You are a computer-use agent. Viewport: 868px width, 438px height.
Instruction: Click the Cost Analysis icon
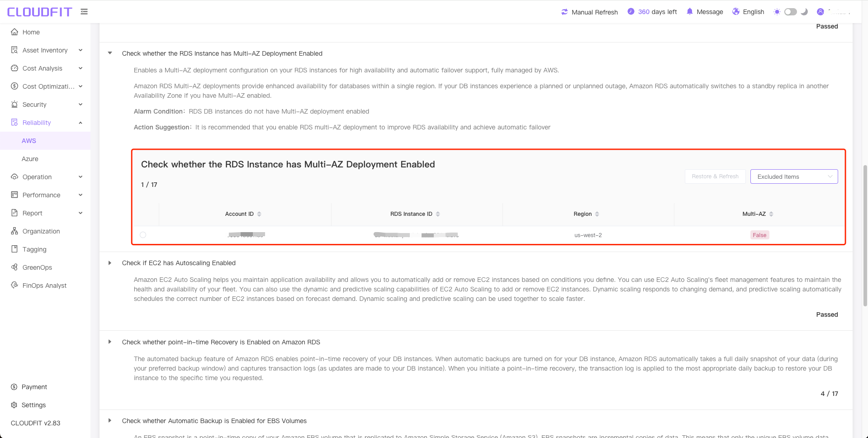[x=14, y=68]
